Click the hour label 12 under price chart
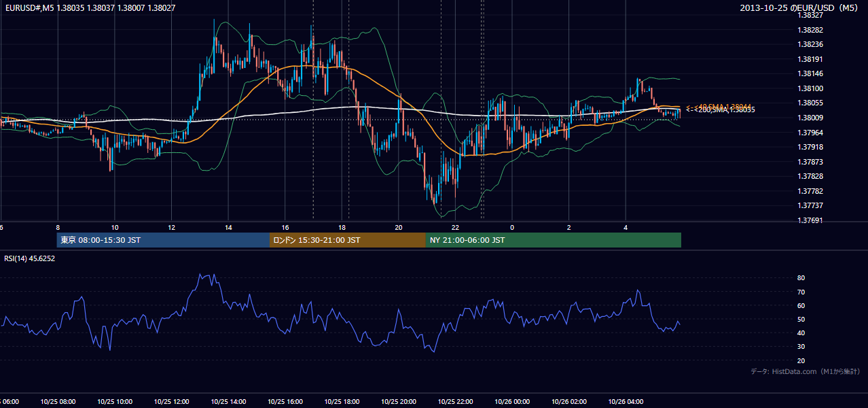Screen dimensions: 868x408 171,228
